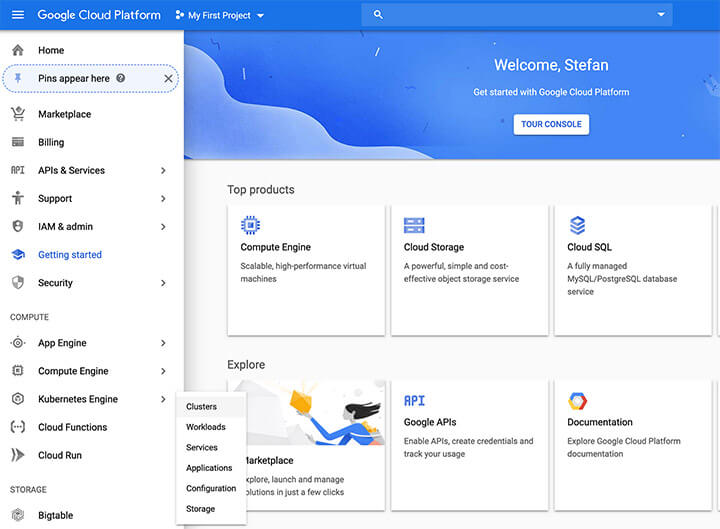Click into the top search field
The height and width of the screenshot is (529, 720).
click(517, 15)
